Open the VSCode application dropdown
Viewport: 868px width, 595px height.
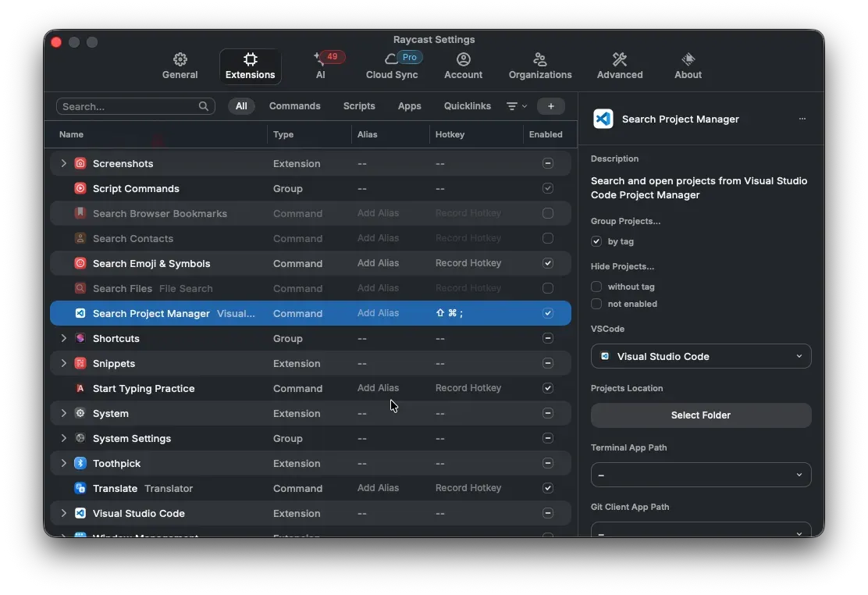pos(701,356)
